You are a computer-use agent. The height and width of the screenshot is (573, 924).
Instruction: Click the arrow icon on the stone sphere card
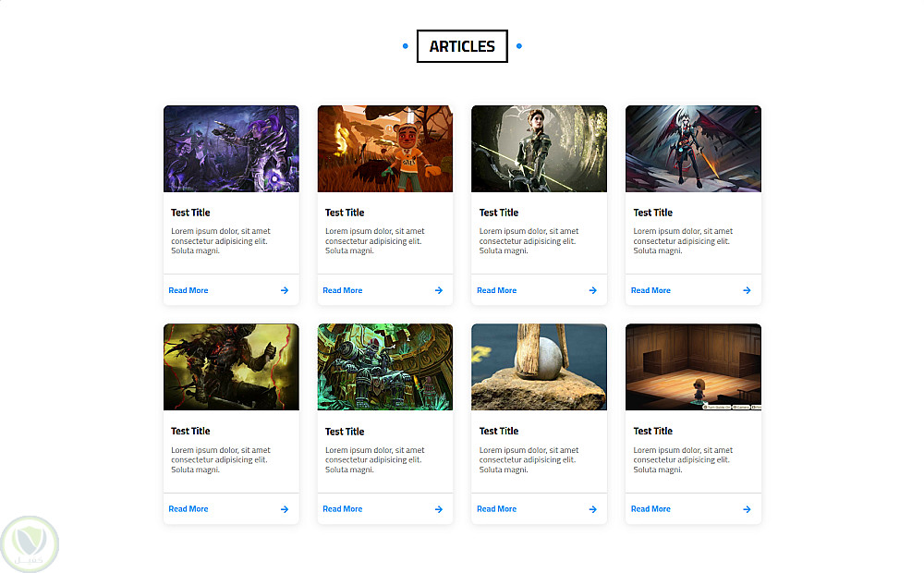(x=593, y=509)
